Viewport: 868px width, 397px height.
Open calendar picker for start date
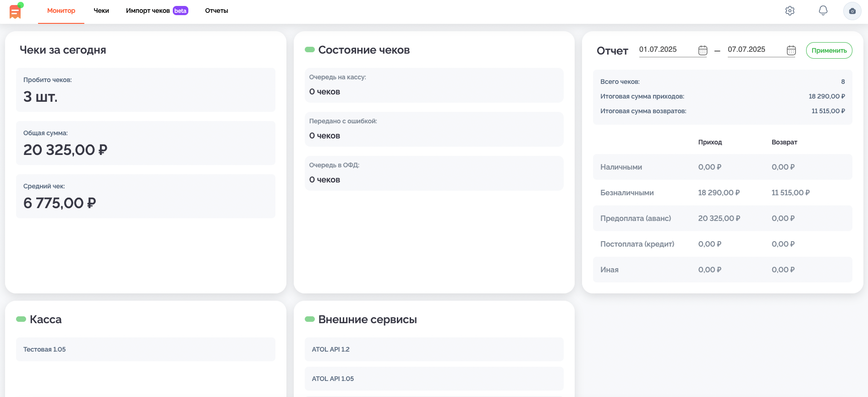(x=703, y=50)
